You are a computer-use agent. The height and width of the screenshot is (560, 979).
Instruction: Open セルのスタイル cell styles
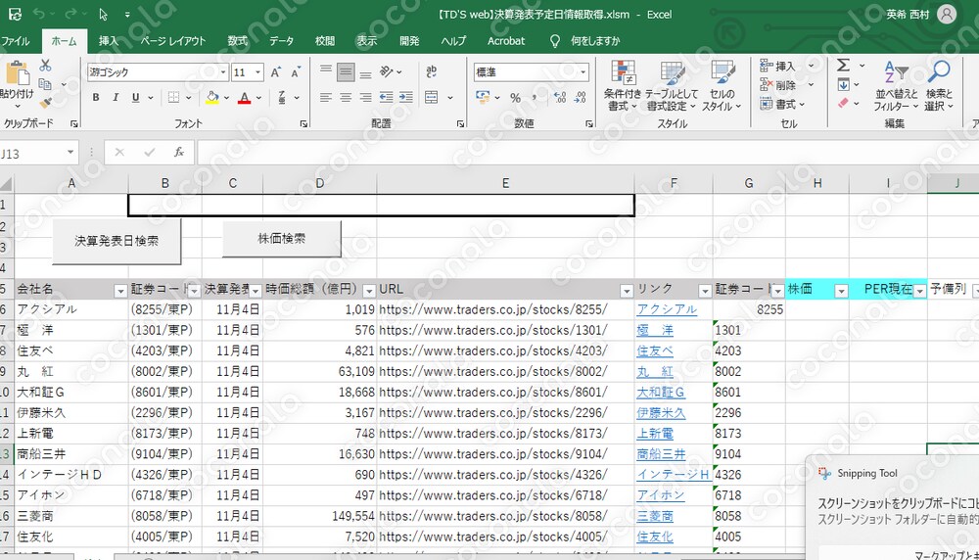(722, 87)
